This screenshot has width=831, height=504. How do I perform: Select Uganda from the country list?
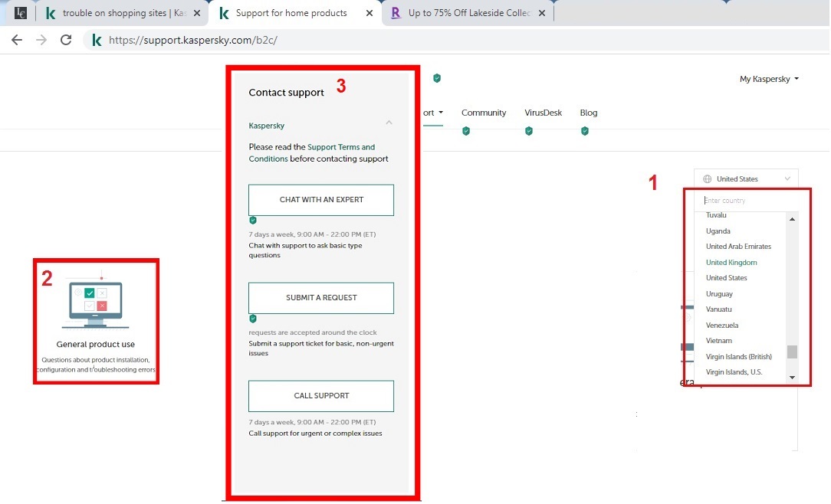click(x=718, y=231)
